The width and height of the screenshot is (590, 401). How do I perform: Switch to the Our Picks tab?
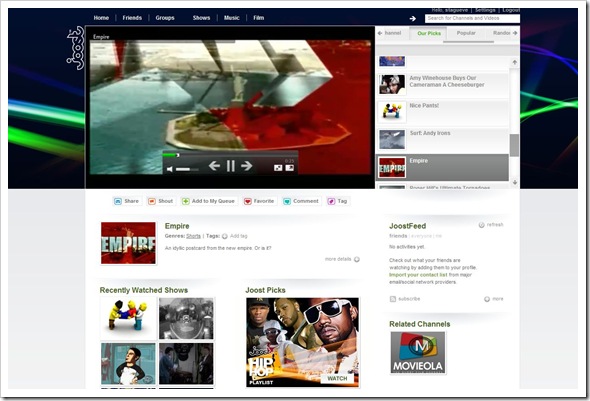point(429,33)
